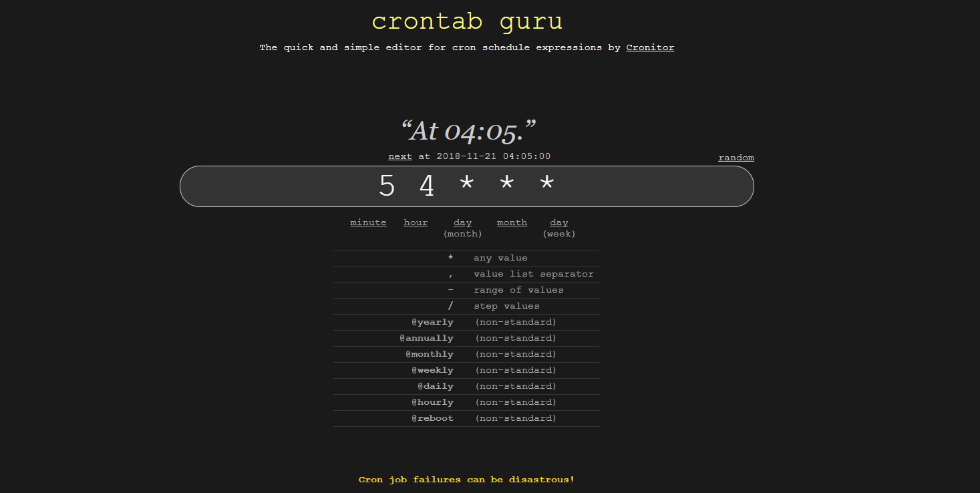Click the "@reboot" entry
980x493 pixels.
pyautogui.click(x=432, y=418)
